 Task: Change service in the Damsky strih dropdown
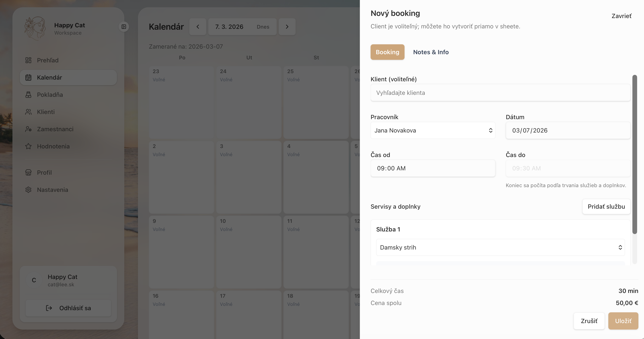[500, 247]
